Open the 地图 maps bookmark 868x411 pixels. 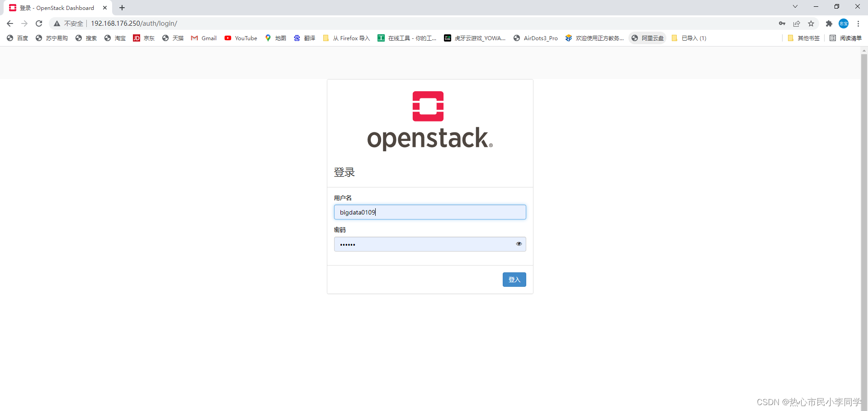tap(276, 38)
